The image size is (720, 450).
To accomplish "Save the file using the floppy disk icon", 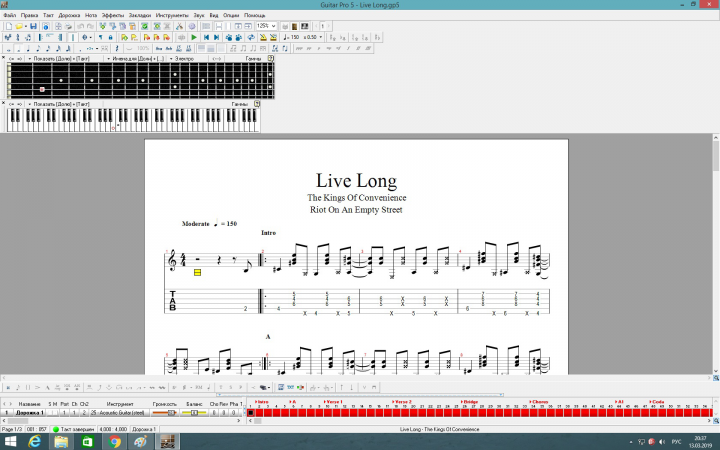I will coord(33,26).
